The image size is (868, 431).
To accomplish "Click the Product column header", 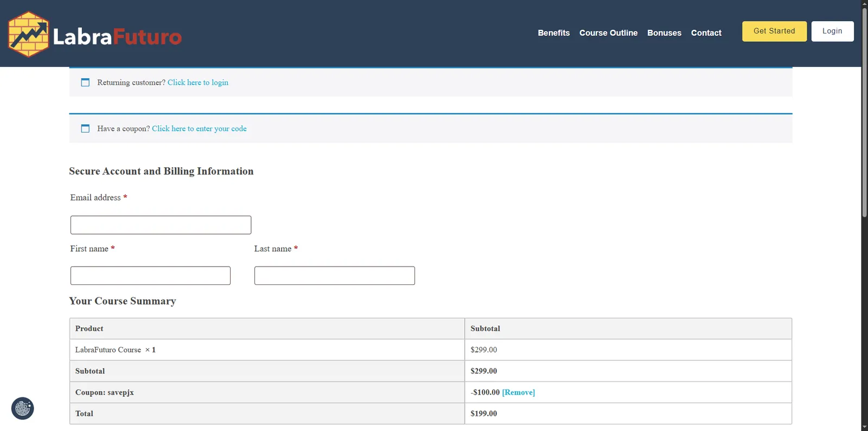I will (x=267, y=329).
